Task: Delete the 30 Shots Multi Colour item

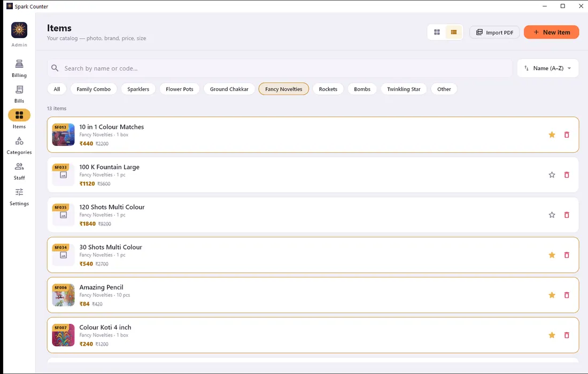Action: click(x=567, y=255)
